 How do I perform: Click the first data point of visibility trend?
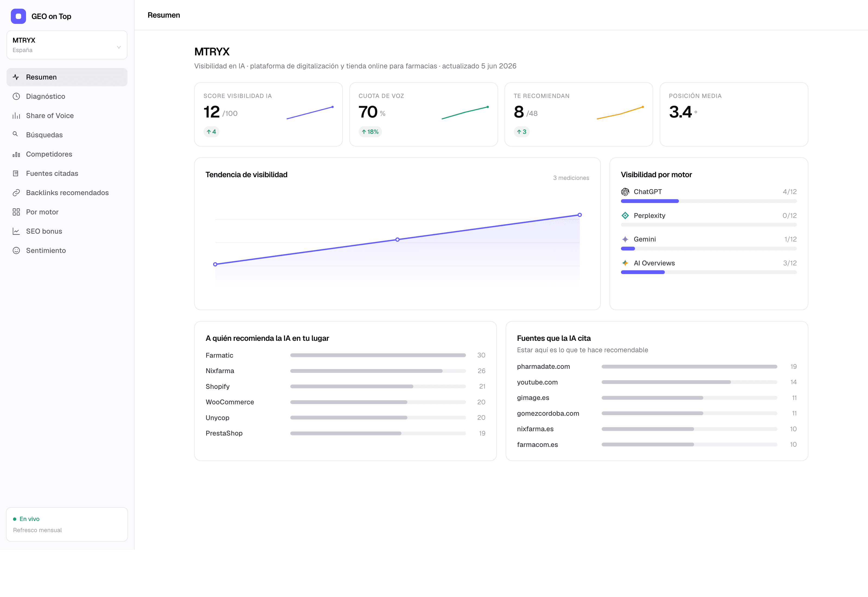215,265
